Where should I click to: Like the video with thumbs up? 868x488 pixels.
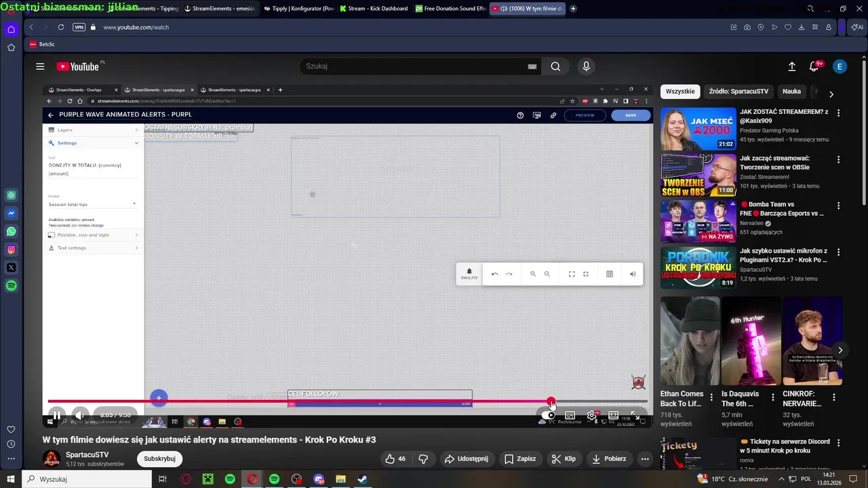tap(395, 459)
